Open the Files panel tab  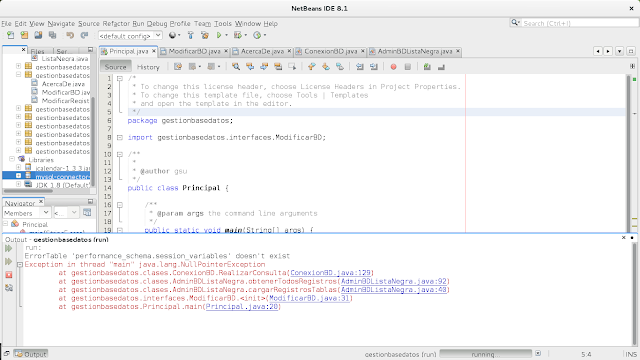pos(38,51)
